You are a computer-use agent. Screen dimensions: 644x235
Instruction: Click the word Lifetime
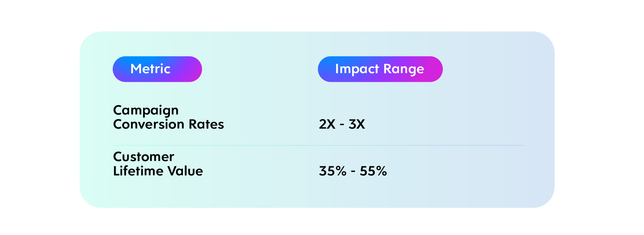point(138,171)
